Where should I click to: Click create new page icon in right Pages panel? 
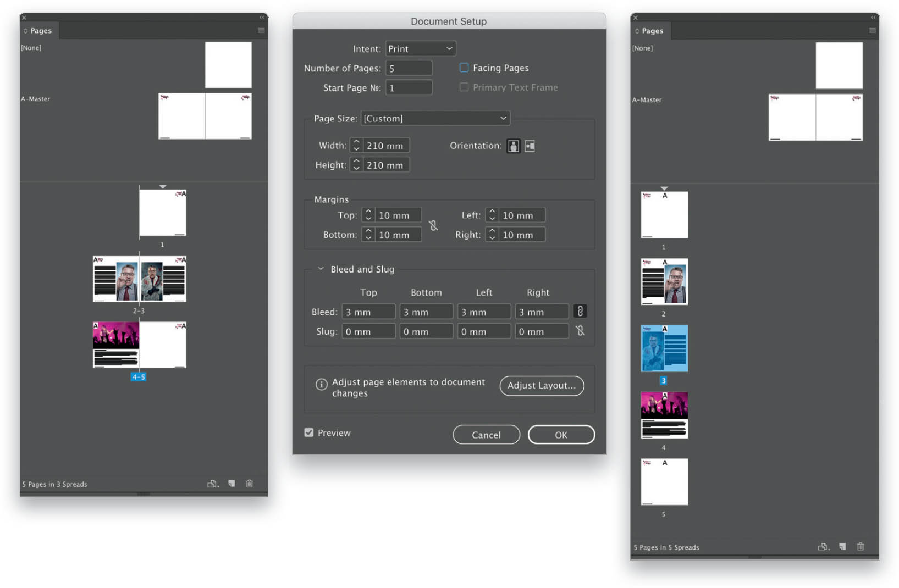click(x=842, y=547)
